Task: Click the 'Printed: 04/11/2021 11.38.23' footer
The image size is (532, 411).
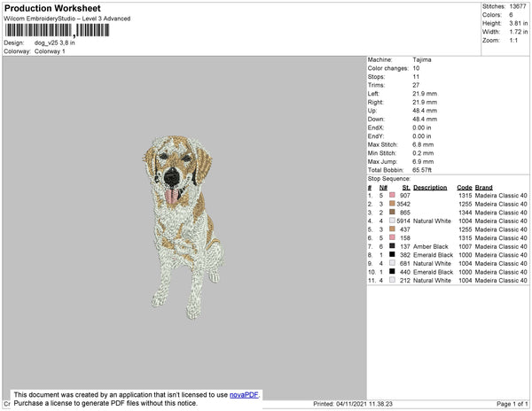Action: coord(353,404)
